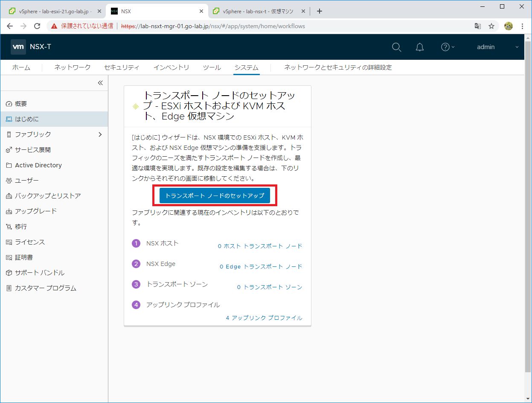The width and height of the screenshot is (532, 403).
Task: Open the Chrome three-dot menu
Action: (522, 26)
